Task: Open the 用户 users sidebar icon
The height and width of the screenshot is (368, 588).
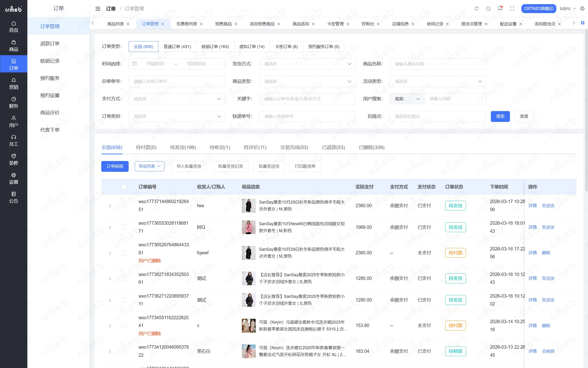Action: (14, 121)
